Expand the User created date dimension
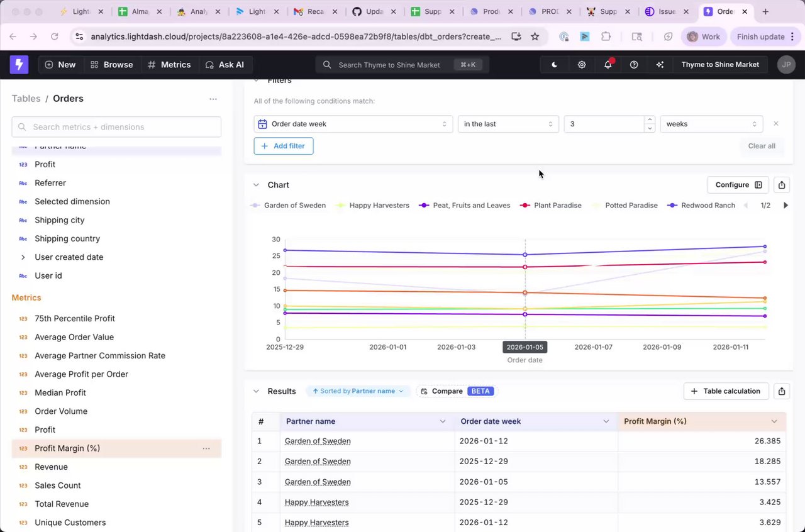The width and height of the screenshot is (805, 532). (23, 257)
